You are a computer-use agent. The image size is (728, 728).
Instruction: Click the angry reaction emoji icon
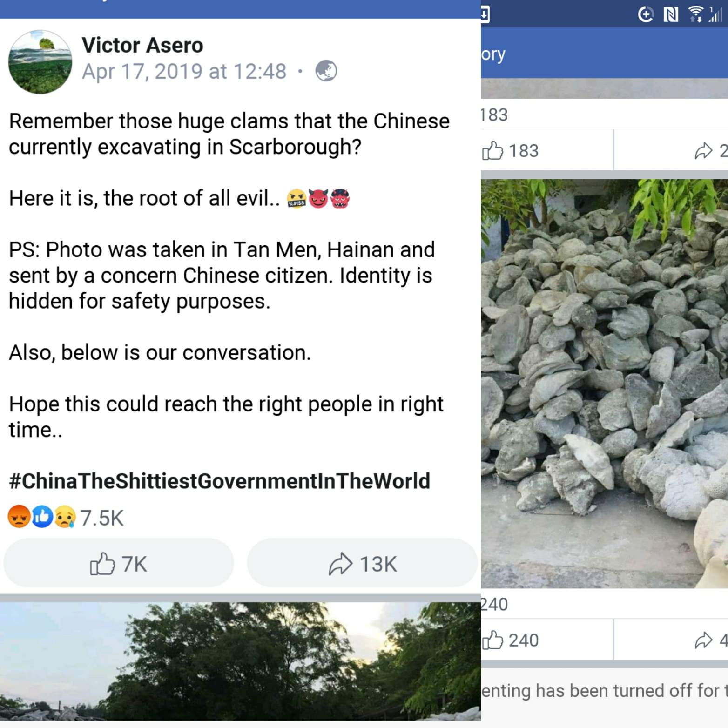pyautogui.click(x=19, y=517)
